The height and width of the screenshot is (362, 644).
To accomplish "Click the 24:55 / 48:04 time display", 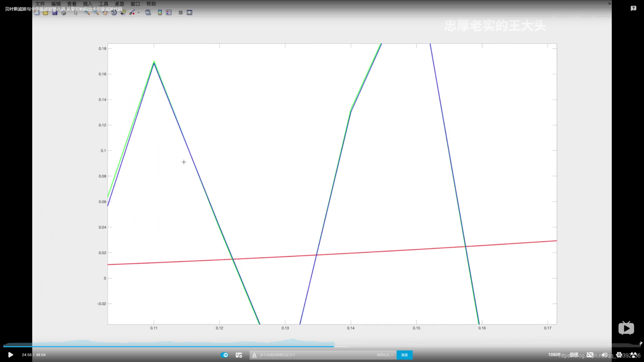I will [x=34, y=355].
